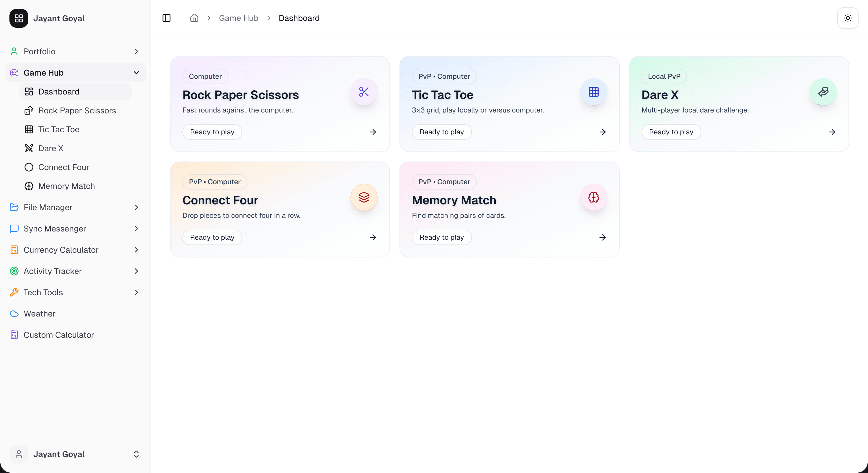Viewport: 868px width, 473px height.
Task: Click the user avatar icon at sidebar bottom
Action: pyautogui.click(x=19, y=454)
